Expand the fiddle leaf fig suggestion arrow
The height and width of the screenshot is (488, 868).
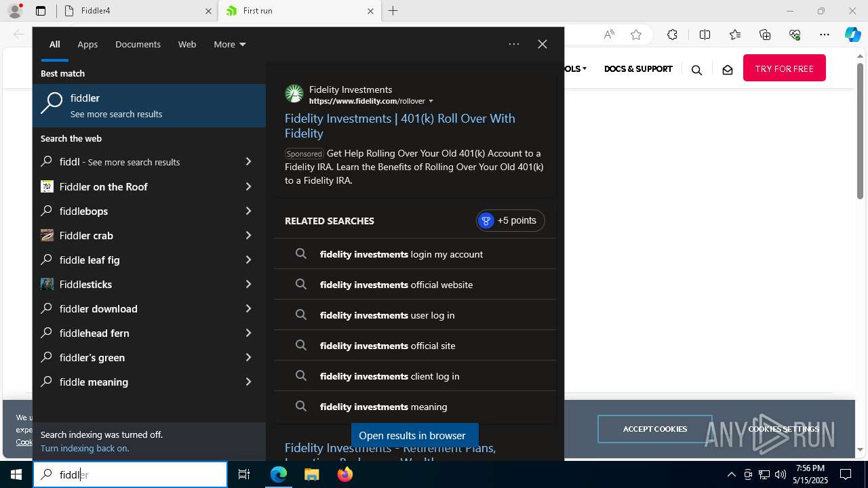coord(248,260)
